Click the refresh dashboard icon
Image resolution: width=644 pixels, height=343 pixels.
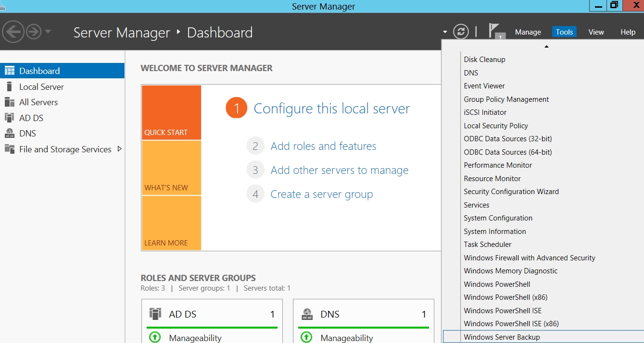461,32
